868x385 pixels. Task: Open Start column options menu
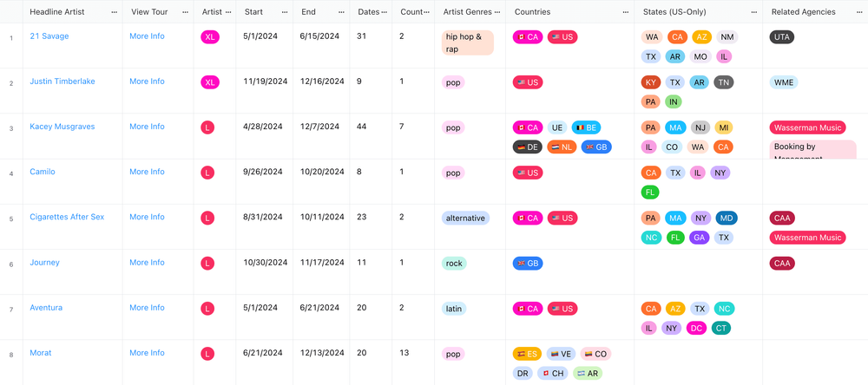[x=285, y=11]
